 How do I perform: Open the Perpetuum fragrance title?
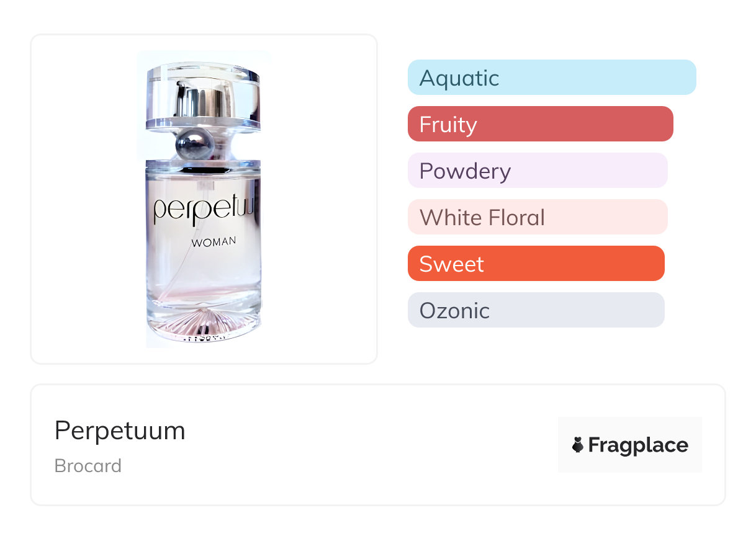click(x=120, y=431)
